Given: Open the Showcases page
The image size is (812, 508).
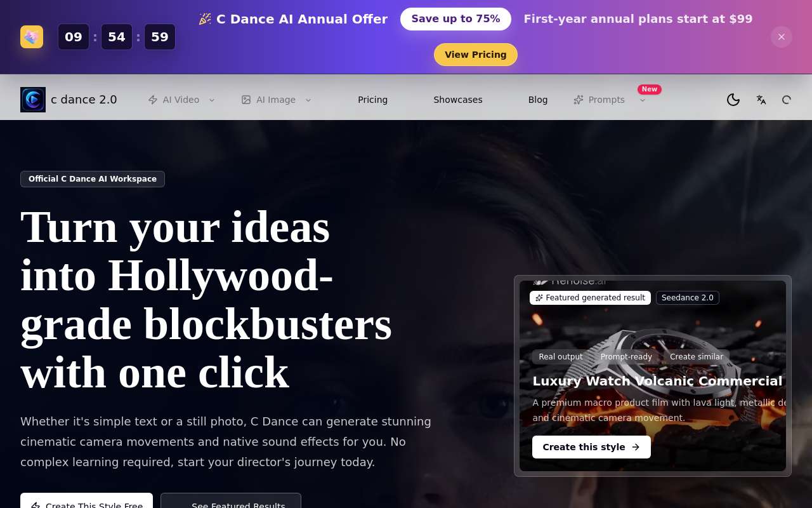Looking at the screenshot, I should click(x=458, y=100).
